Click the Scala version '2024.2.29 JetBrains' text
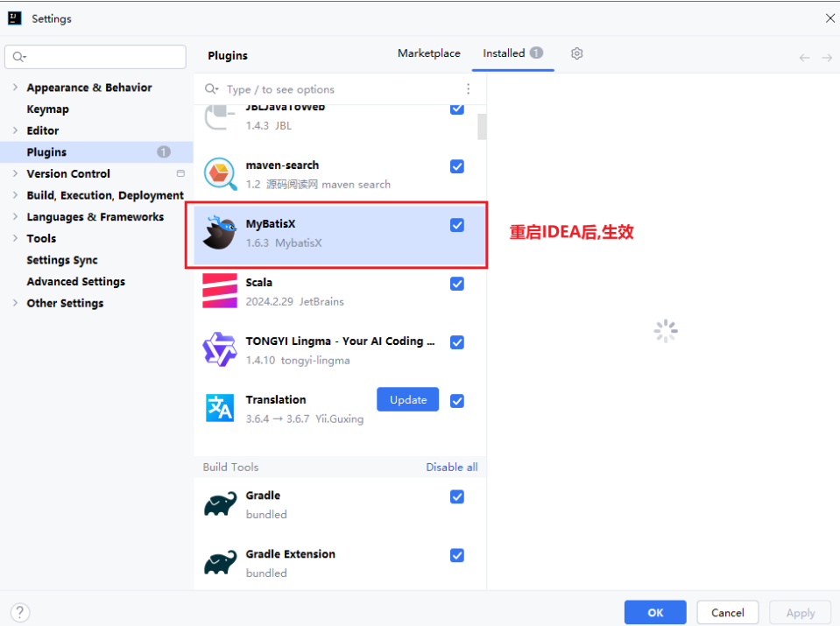 click(x=294, y=301)
